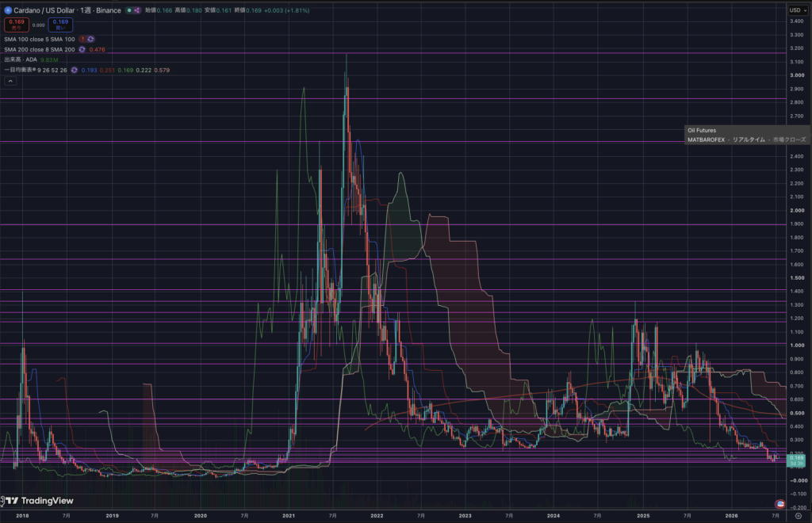Image resolution: width=812 pixels, height=523 pixels.
Task: Click the opening value 始値 0.166
Action: pos(159,10)
